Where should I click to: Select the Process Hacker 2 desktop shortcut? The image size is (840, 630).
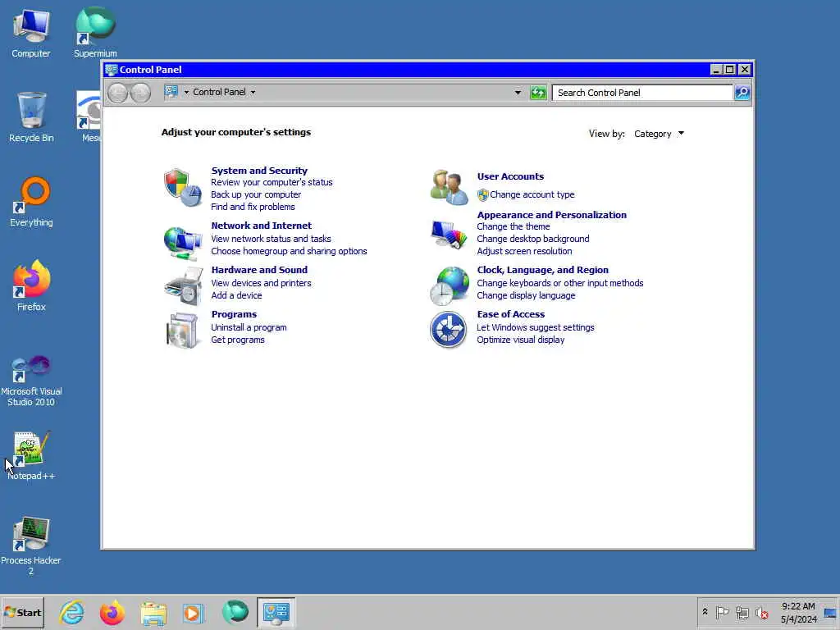pos(31,546)
